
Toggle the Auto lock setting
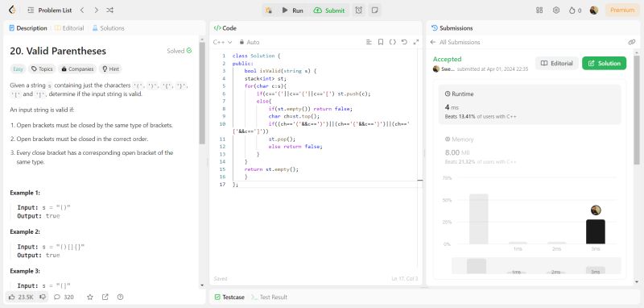tap(250, 42)
